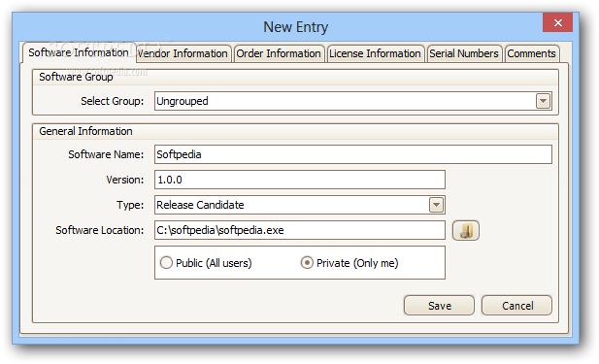
Task: Show the Serial Numbers tab
Action: click(x=464, y=53)
